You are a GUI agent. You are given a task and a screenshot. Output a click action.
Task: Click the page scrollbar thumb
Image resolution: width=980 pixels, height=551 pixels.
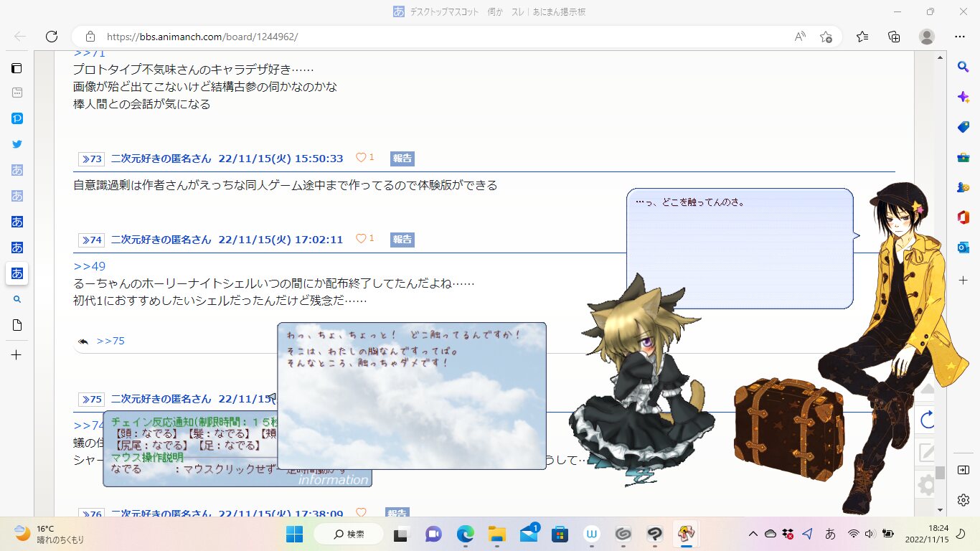(939, 474)
